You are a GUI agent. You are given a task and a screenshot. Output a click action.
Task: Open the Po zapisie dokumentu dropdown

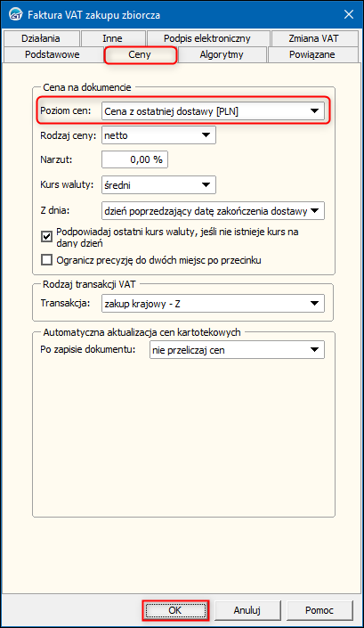(x=238, y=350)
